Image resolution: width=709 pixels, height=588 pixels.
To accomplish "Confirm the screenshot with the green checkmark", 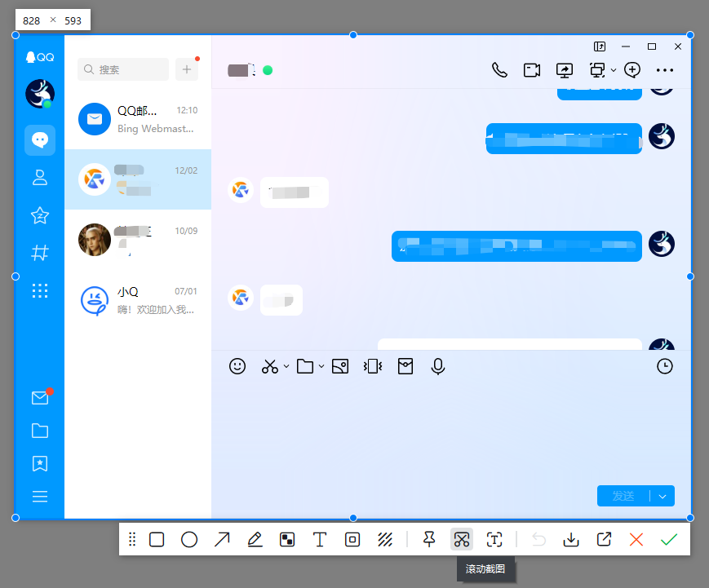I will [x=669, y=539].
